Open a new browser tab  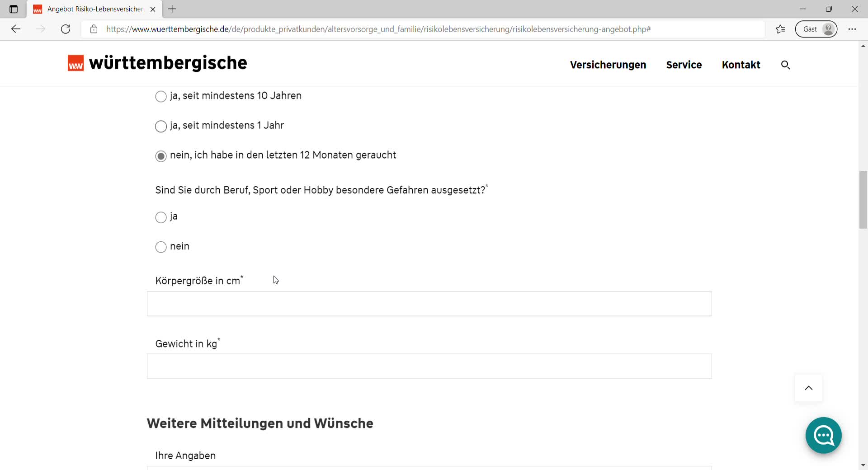[x=172, y=9]
